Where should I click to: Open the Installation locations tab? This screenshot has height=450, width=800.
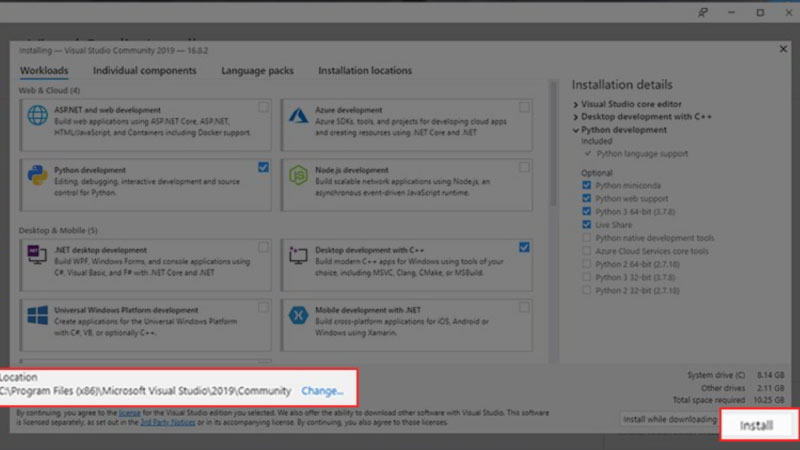(x=365, y=70)
